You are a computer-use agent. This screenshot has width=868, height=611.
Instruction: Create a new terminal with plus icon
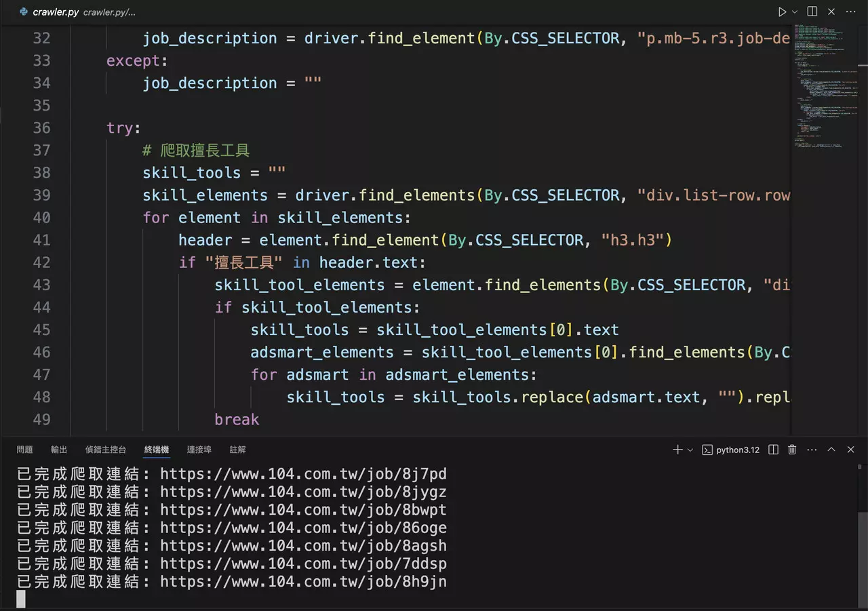point(677,450)
